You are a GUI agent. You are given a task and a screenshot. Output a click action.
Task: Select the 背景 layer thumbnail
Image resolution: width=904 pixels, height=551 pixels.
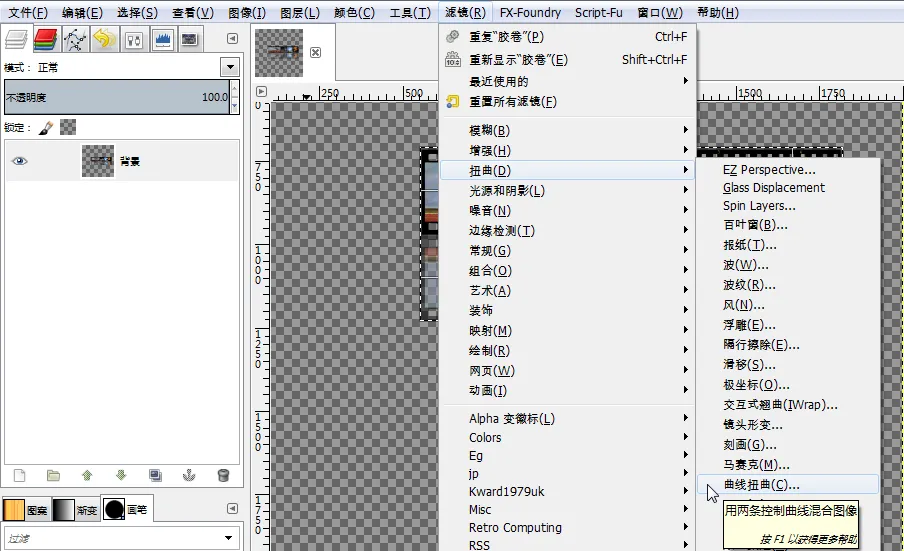coord(98,161)
